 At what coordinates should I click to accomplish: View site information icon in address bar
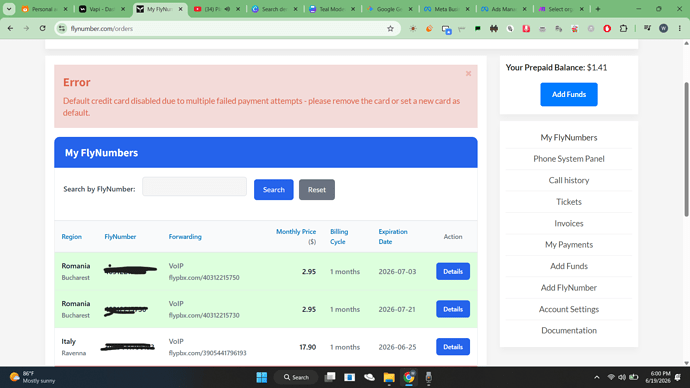[62, 29]
